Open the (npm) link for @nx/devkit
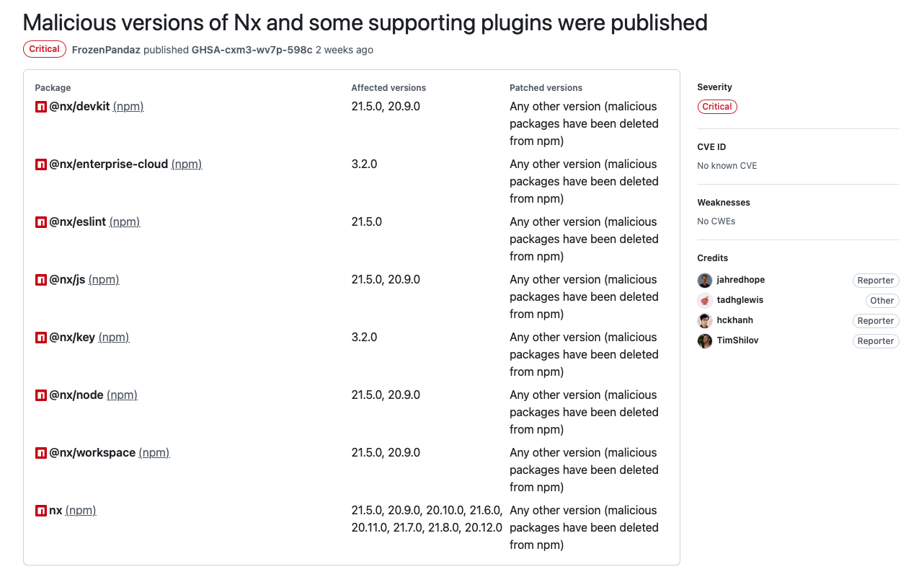This screenshot has height=572, width=924. point(128,106)
